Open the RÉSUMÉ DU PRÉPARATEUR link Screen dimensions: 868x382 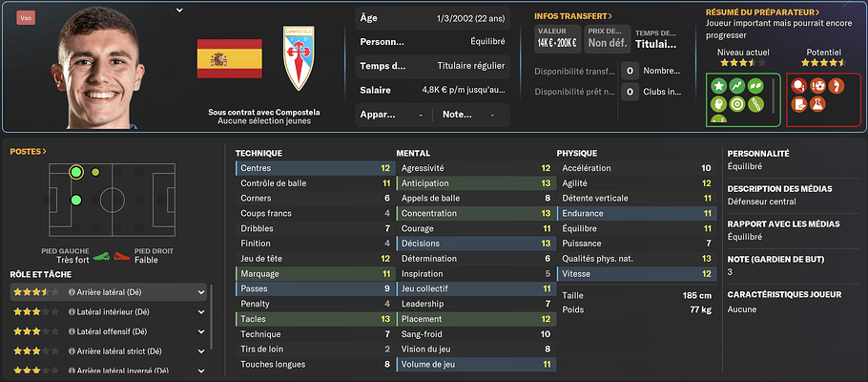tap(763, 11)
